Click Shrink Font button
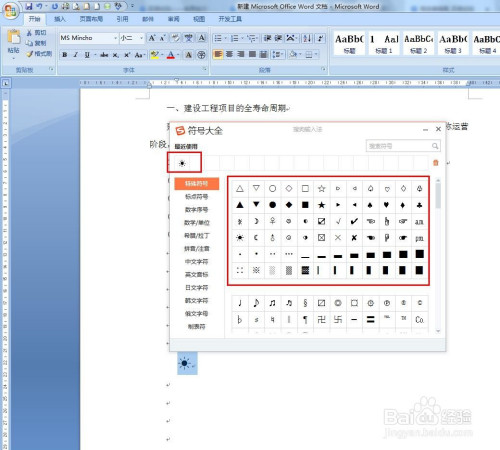This screenshot has width=500, height=450. [x=162, y=38]
